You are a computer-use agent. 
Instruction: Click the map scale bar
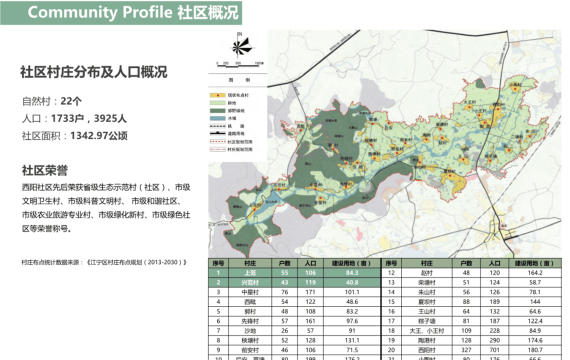pos(239,65)
